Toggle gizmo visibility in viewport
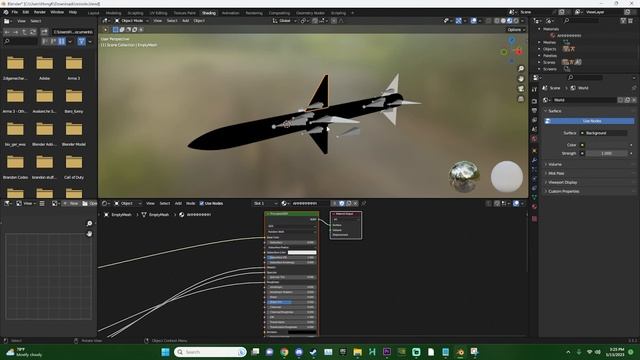Image resolution: width=640 pixels, height=360 pixels. 459,21
